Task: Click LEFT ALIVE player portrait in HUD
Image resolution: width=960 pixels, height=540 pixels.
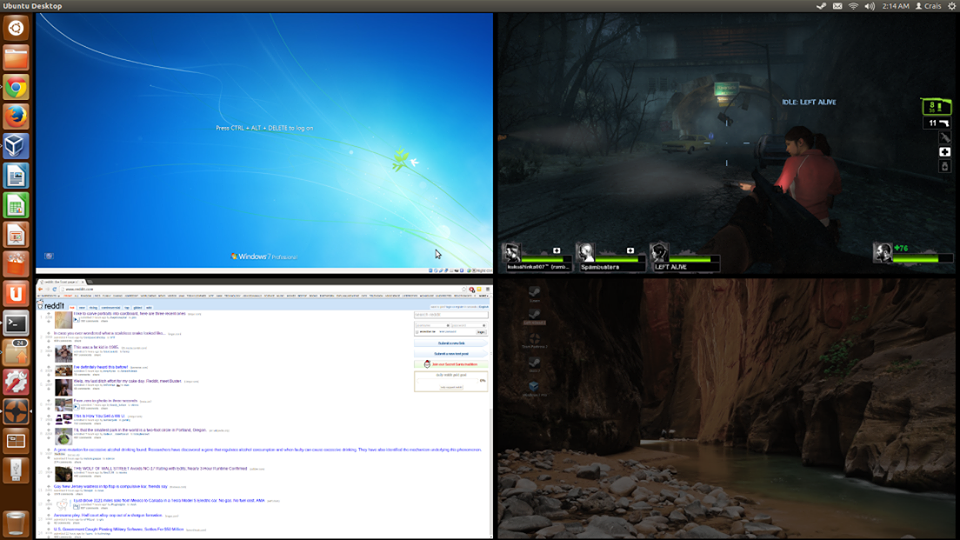Action: point(659,252)
